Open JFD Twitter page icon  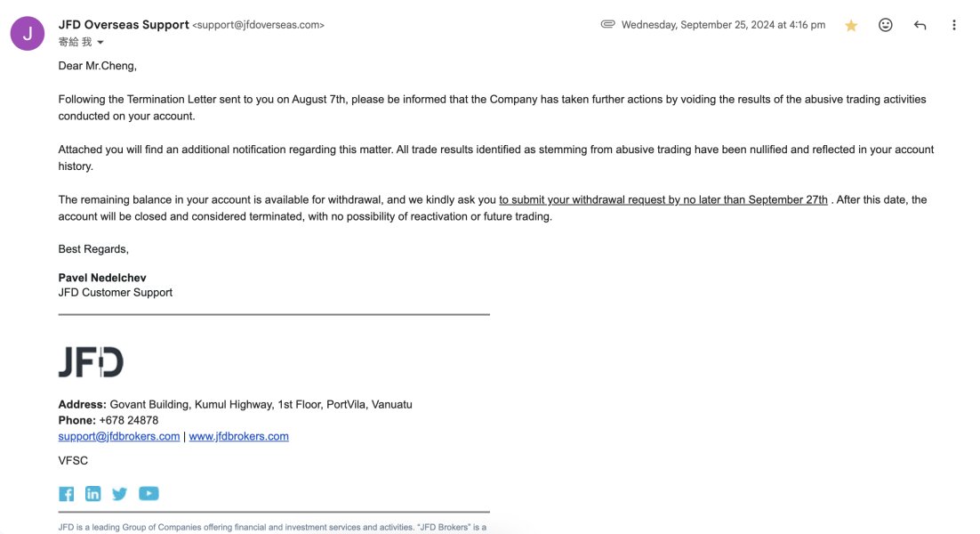coord(119,494)
